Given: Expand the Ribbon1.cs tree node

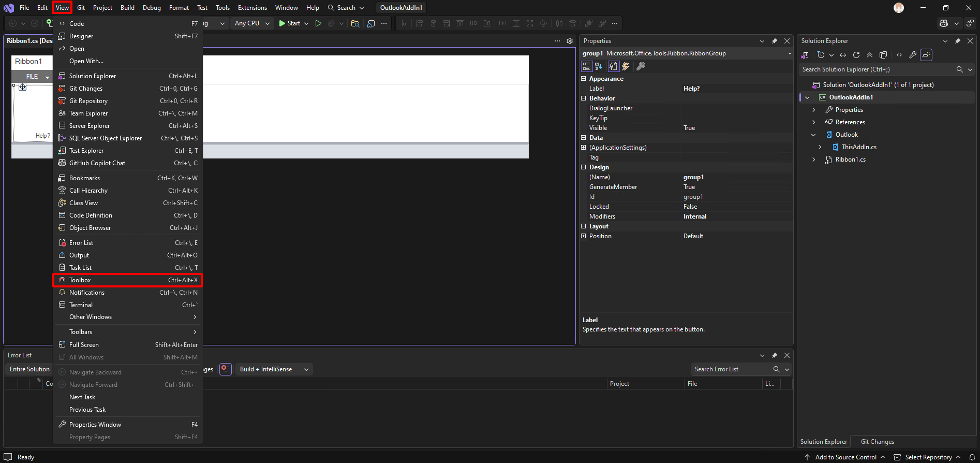Looking at the screenshot, I should tap(814, 160).
